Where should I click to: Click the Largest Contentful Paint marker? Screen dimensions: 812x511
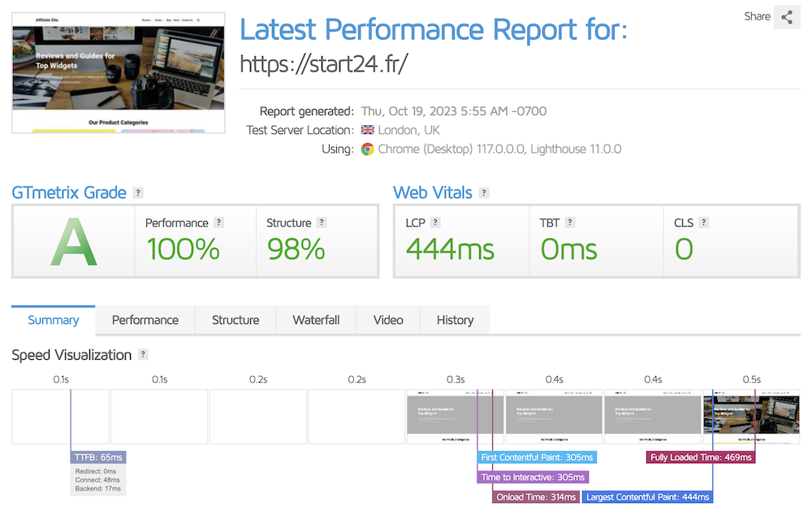[x=647, y=497]
